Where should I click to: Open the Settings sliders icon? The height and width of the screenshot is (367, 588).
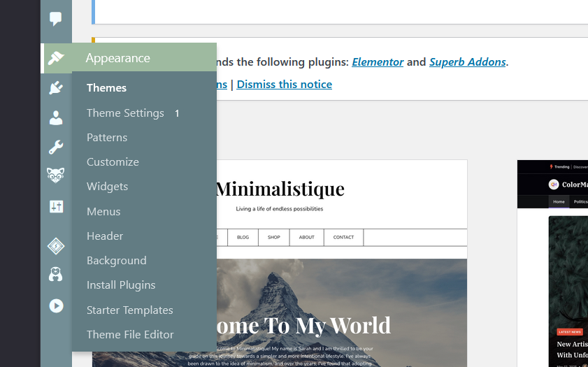(x=56, y=206)
